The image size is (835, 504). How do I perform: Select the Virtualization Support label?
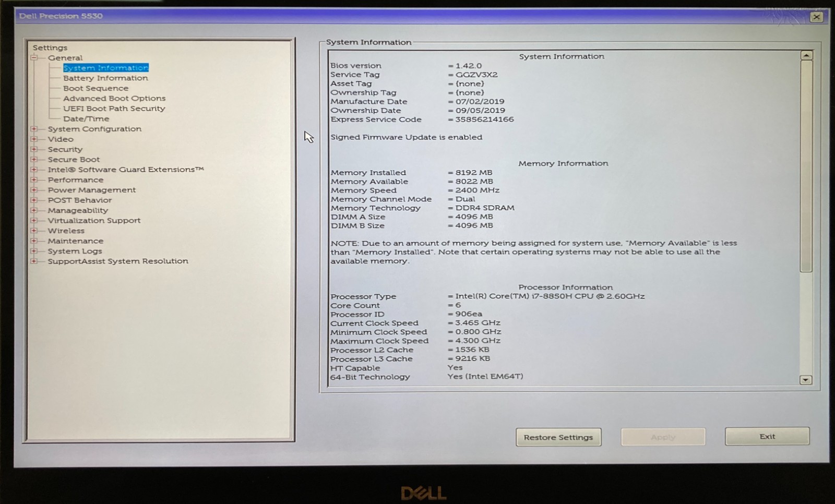(x=94, y=221)
